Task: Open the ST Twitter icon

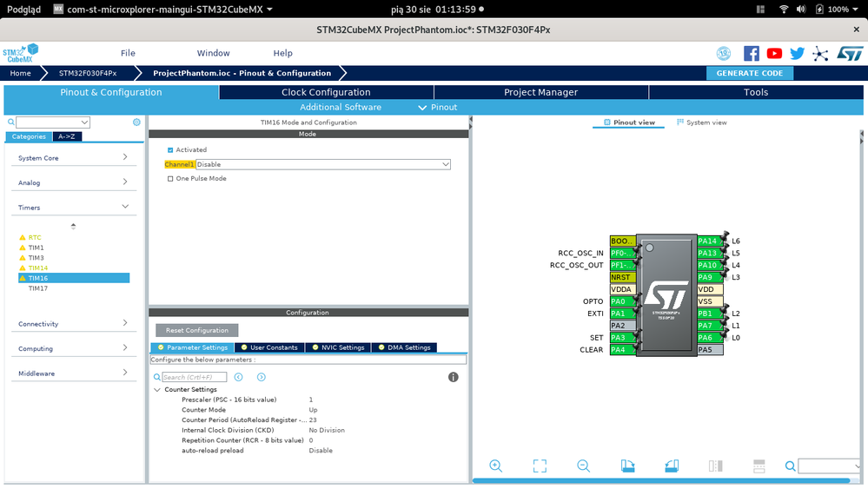Action: pyautogui.click(x=797, y=54)
